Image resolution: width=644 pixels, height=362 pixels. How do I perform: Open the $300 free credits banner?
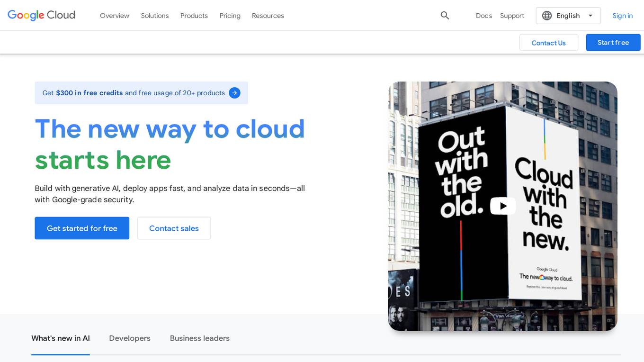coord(141,93)
